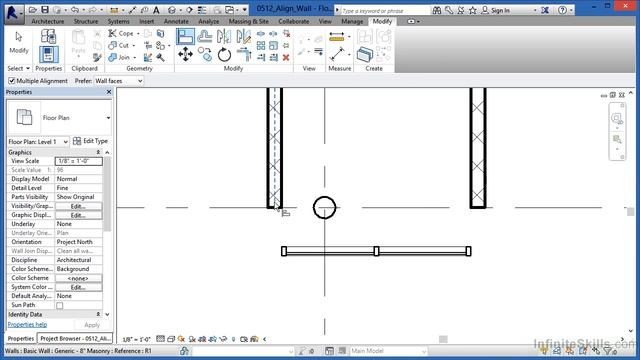
Task: Open the Structure ribbon tab
Action: point(85,21)
